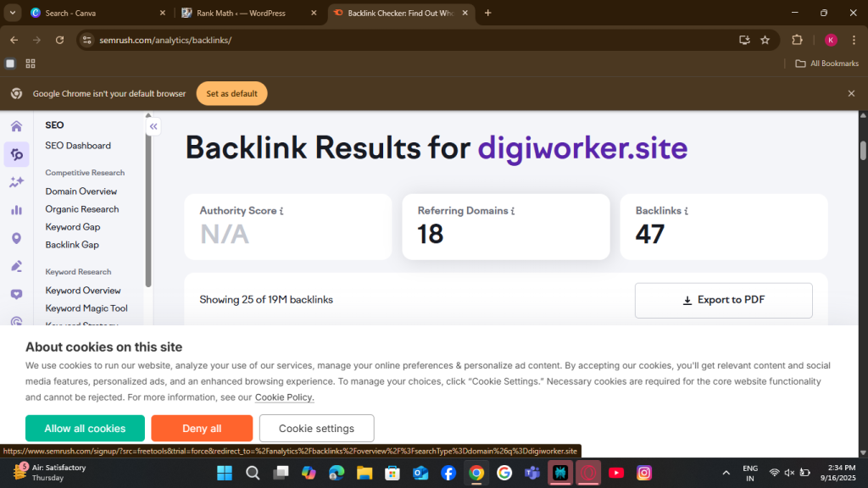
Task: Open the bar chart icon in sidebar
Action: pyautogui.click(x=16, y=210)
